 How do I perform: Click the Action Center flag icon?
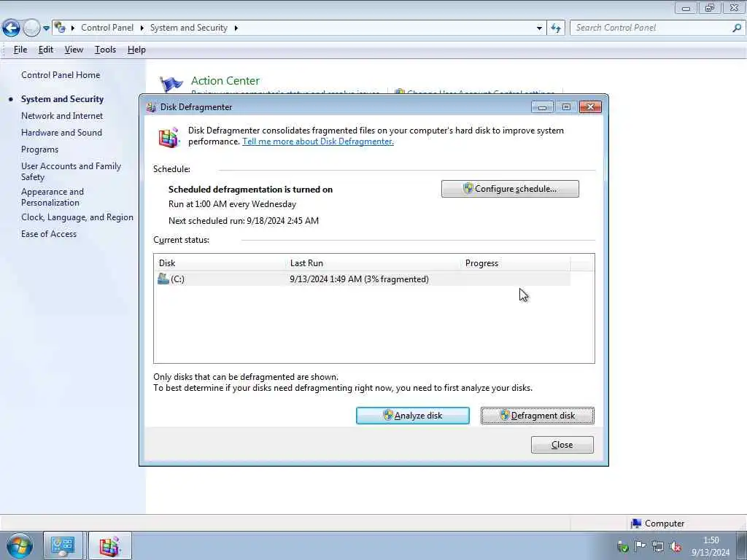tap(171, 84)
